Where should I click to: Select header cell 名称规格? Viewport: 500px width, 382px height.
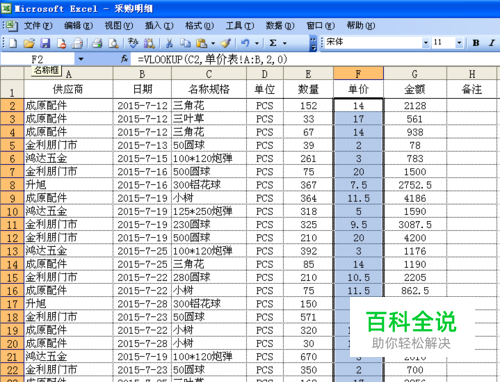pos(209,89)
